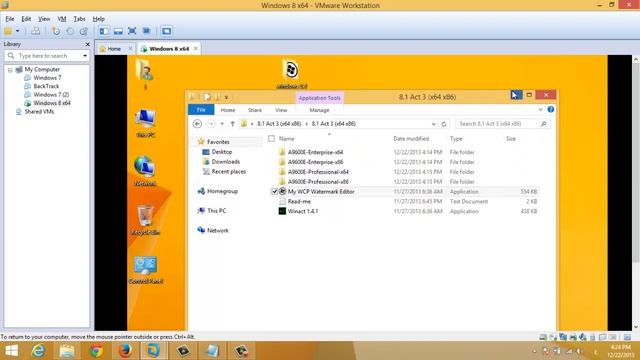640x360 pixels.
Task: Enter full screen mode icon
Action: [132, 31]
